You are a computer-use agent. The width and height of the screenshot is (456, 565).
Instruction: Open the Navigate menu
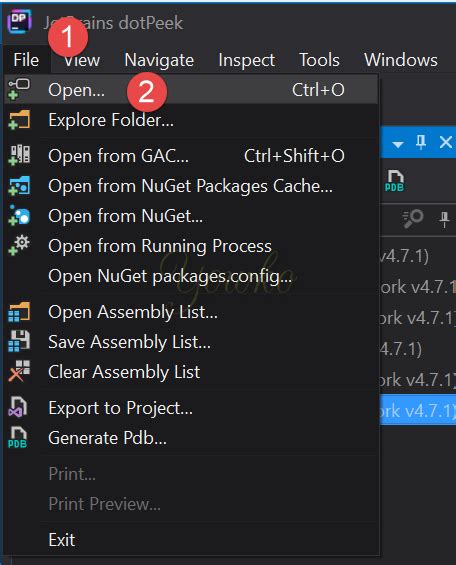tap(159, 59)
